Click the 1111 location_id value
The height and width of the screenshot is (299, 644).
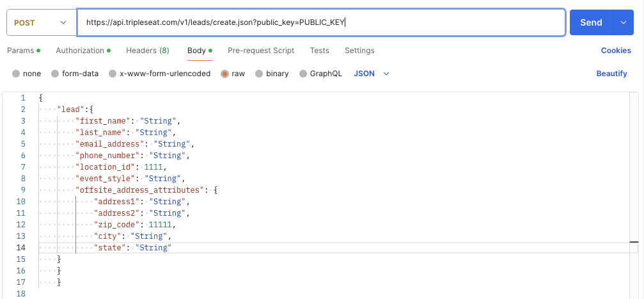point(153,167)
